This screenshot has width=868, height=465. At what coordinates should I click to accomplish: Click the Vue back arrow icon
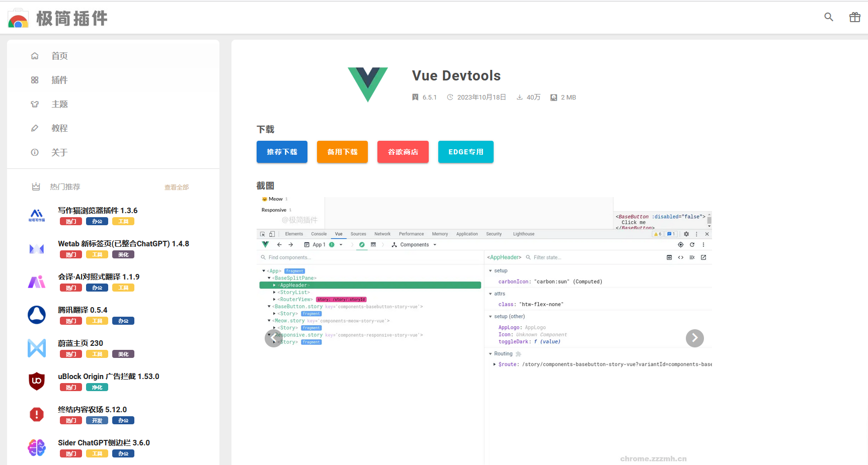pos(279,245)
